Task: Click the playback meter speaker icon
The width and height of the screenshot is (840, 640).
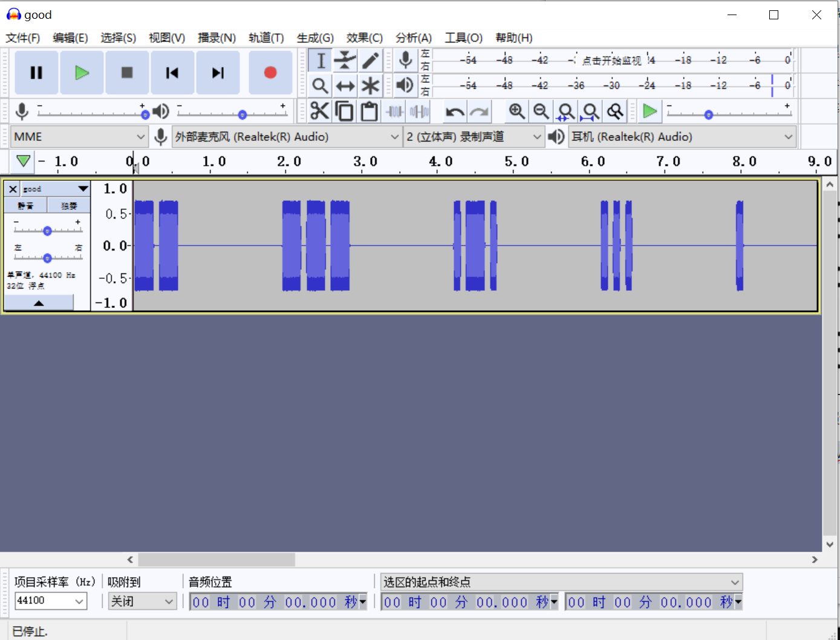Action: click(x=405, y=85)
